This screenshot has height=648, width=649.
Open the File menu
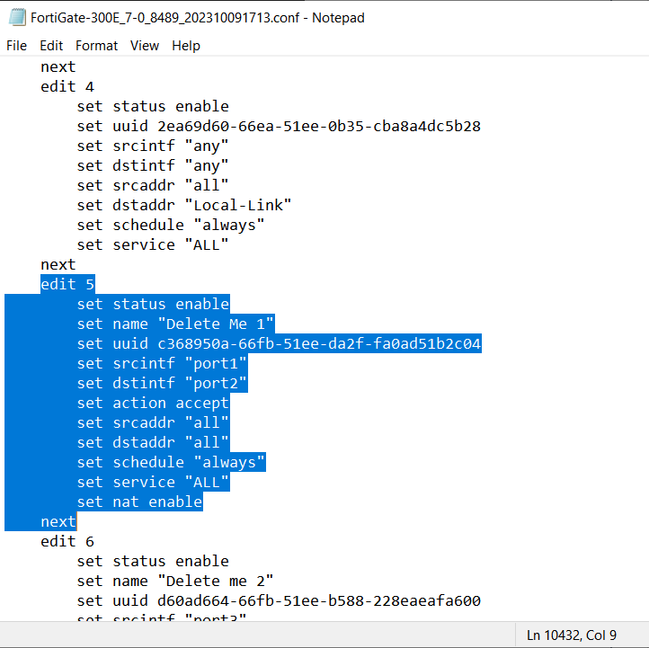pyautogui.click(x=17, y=46)
